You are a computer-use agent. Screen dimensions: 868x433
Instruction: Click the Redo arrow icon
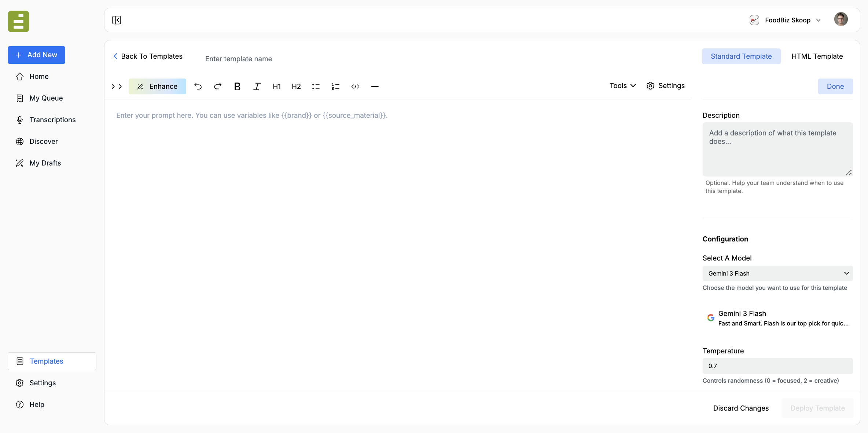218,86
